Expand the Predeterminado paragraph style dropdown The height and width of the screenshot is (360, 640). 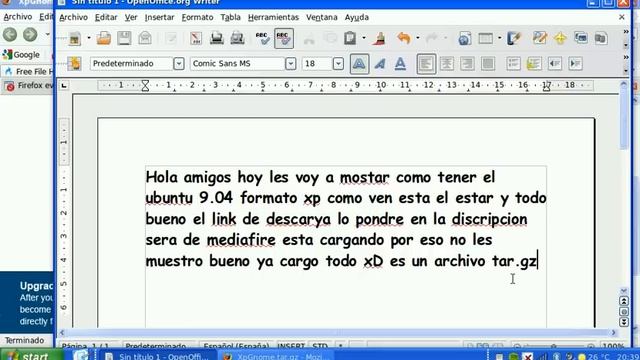tap(179, 64)
